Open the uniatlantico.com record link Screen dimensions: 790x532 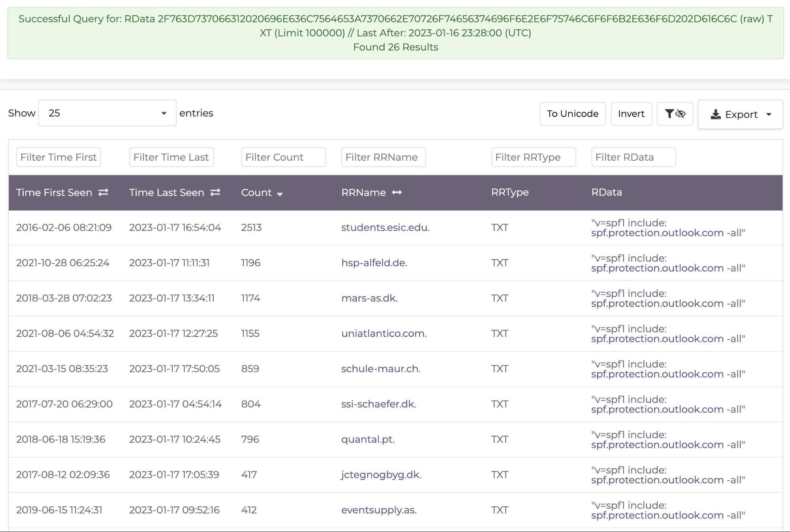pos(384,333)
